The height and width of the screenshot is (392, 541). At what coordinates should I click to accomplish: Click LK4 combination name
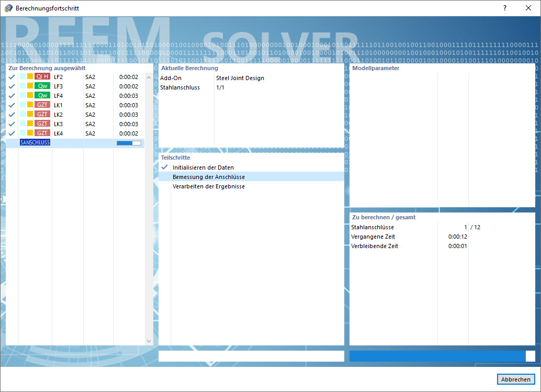click(58, 133)
